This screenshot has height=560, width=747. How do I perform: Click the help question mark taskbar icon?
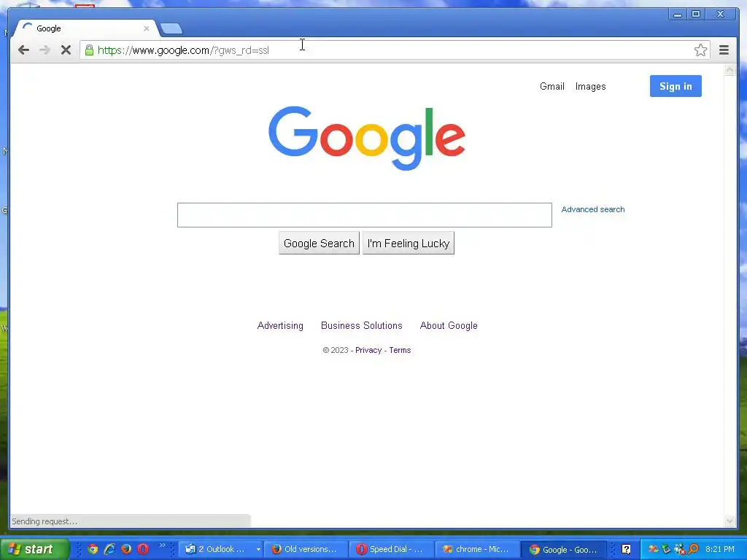[x=626, y=549]
